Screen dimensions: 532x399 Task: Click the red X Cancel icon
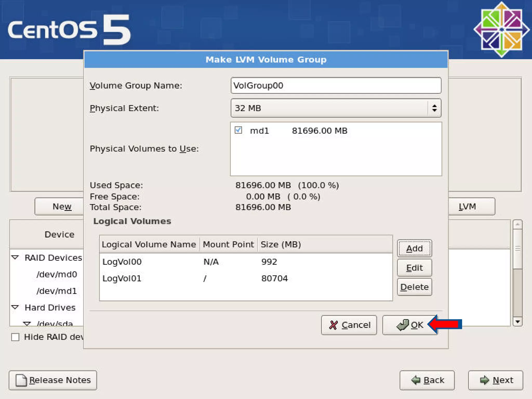(x=333, y=325)
